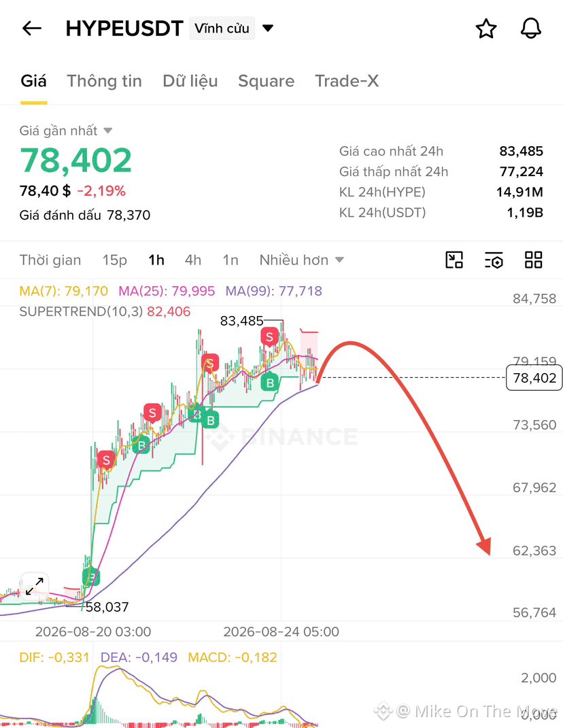The width and height of the screenshot is (563, 728).
Task: Tap the HYPEUSDT pair title
Action: point(124,29)
